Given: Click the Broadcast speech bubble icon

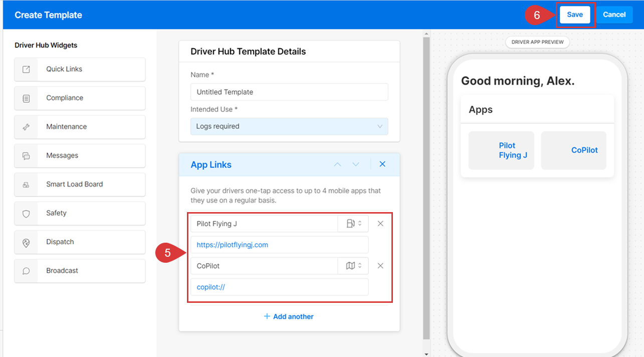Looking at the screenshot, I should click(26, 271).
